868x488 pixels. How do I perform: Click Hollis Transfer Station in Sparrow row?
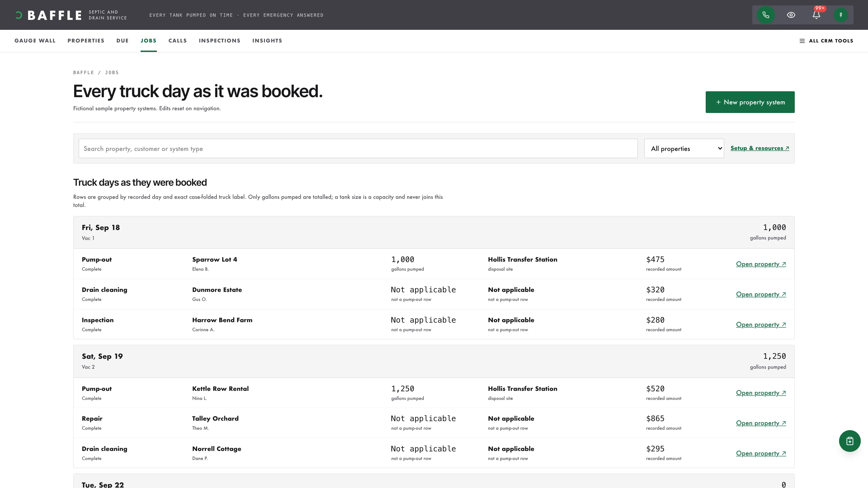pyautogui.click(x=523, y=259)
